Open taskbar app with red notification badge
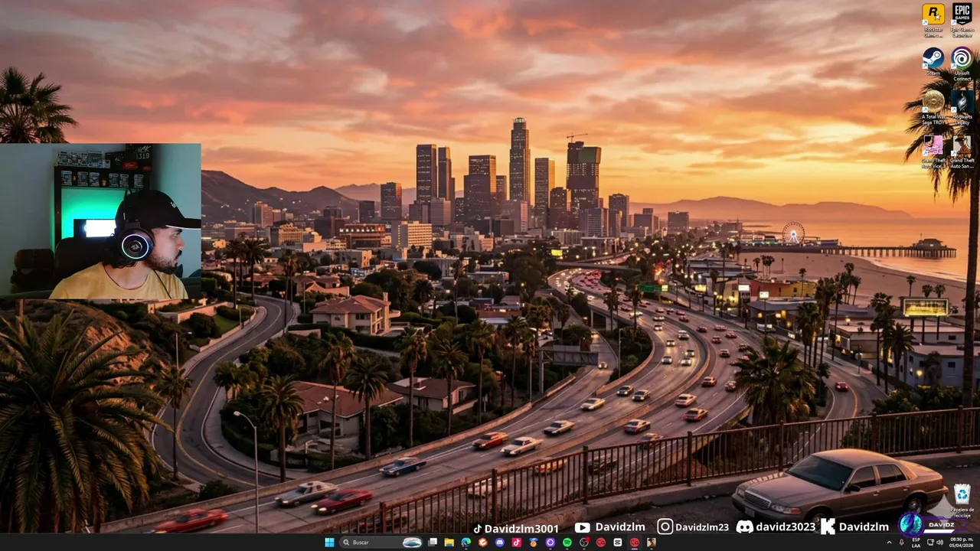Viewport: 980px width, 551px height. 584,543
